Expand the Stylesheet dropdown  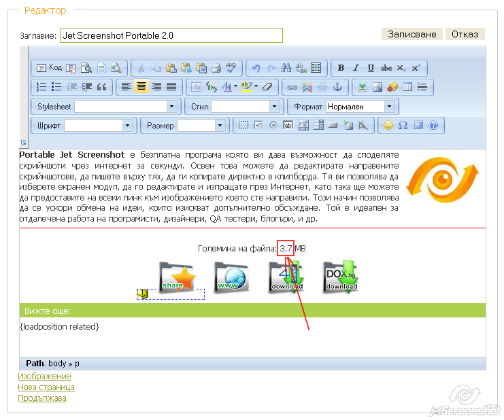click(171, 106)
